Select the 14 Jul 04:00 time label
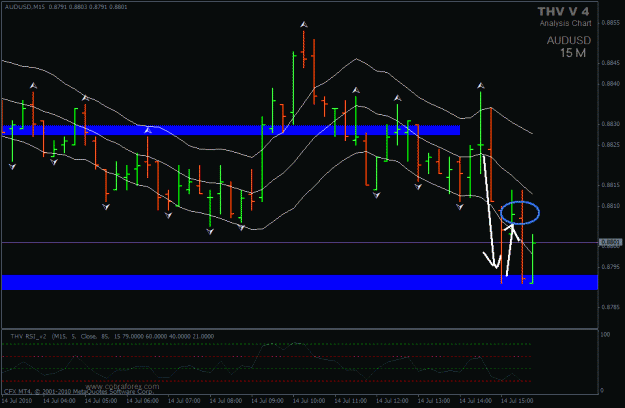The image size is (625, 408). tap(59, 400)
